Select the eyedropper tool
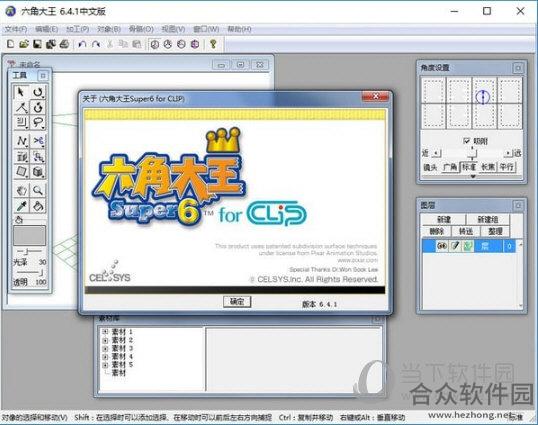 click(22, 206)
